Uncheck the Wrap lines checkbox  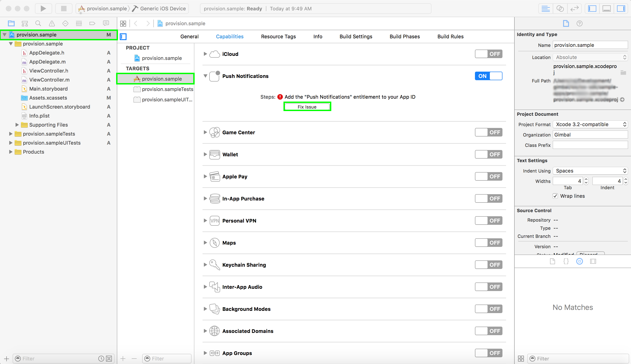click(x=555, y=196)
